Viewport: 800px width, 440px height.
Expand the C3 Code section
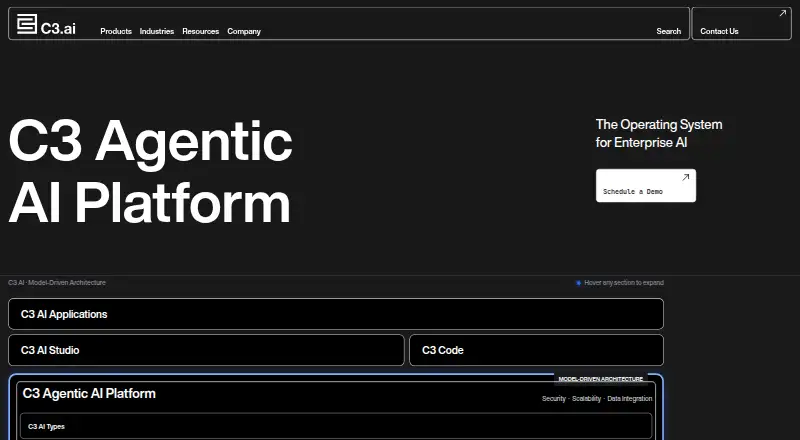pyautogui.click(x=536, y=350)
